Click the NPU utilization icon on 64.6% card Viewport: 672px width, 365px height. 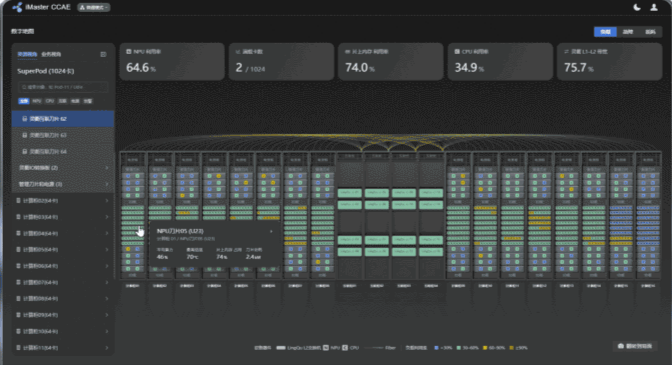point(129,51)
